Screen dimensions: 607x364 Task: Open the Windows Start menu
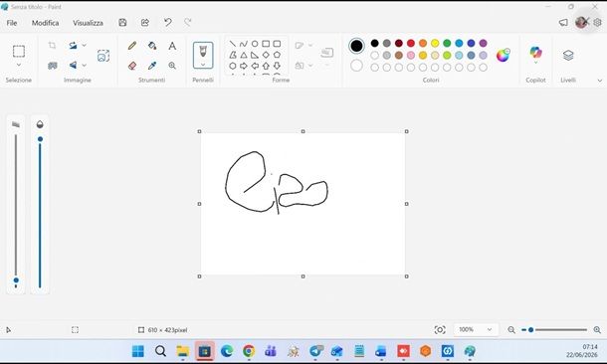click(x=137, y=351)
